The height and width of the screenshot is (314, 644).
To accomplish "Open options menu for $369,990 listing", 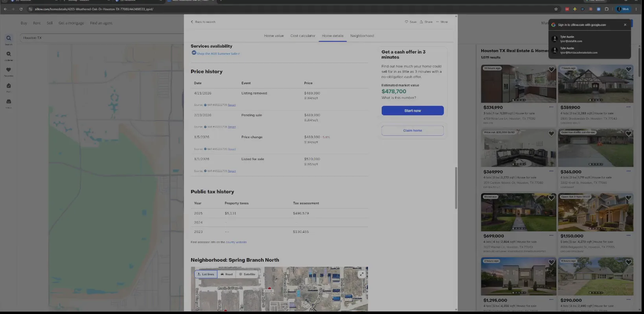I will point(551,171).
